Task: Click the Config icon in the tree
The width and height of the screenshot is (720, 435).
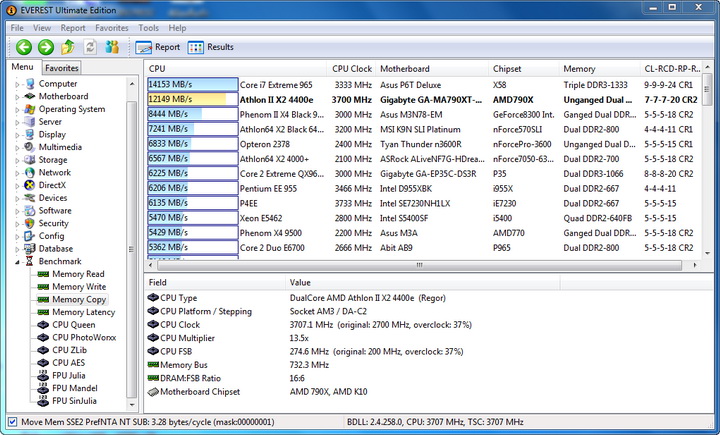Action: (x=30, y=236)
